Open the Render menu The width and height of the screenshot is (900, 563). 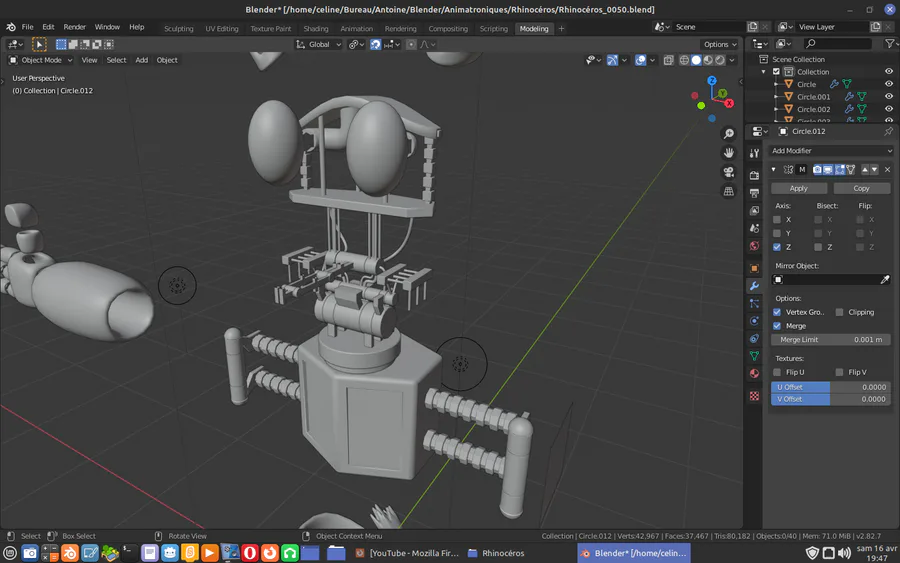tap(74, 27)
